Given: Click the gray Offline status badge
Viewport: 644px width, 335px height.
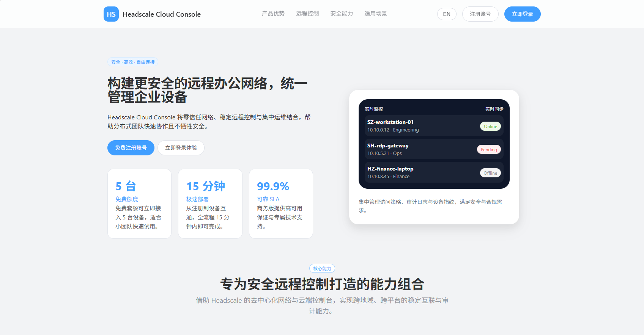Looking at the screenshot, I should 490,173.
